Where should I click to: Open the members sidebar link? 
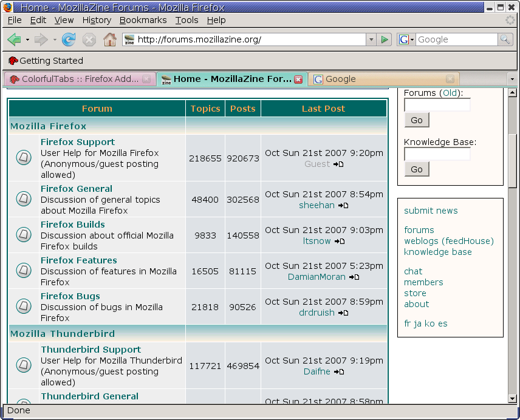423,283
